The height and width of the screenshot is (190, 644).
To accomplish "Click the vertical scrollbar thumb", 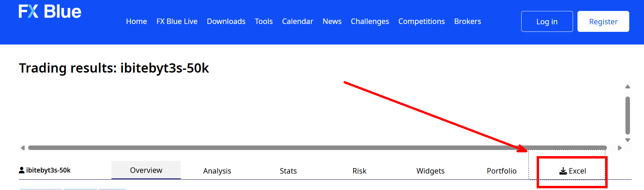I will [628, 115].
